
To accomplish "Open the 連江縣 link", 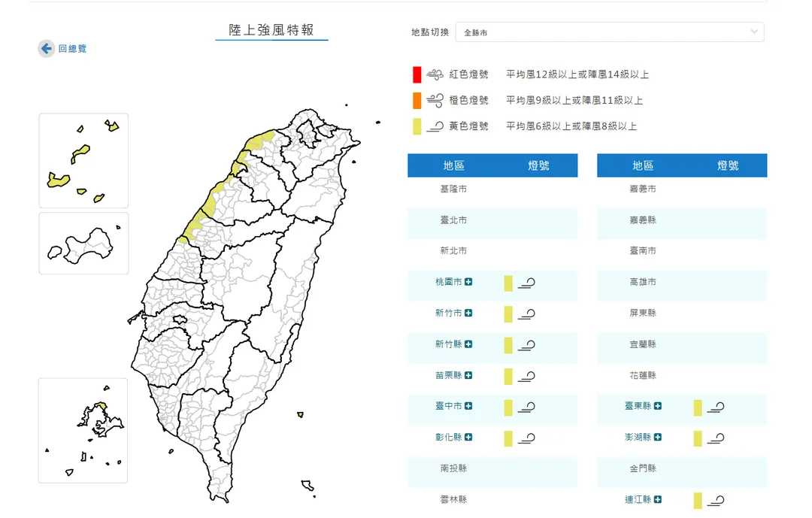I will tap(638, 499).
